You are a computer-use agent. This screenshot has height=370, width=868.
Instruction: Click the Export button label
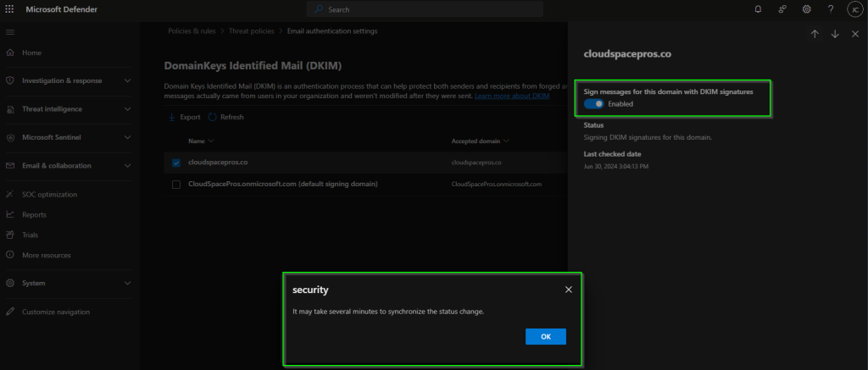(191, 117)
